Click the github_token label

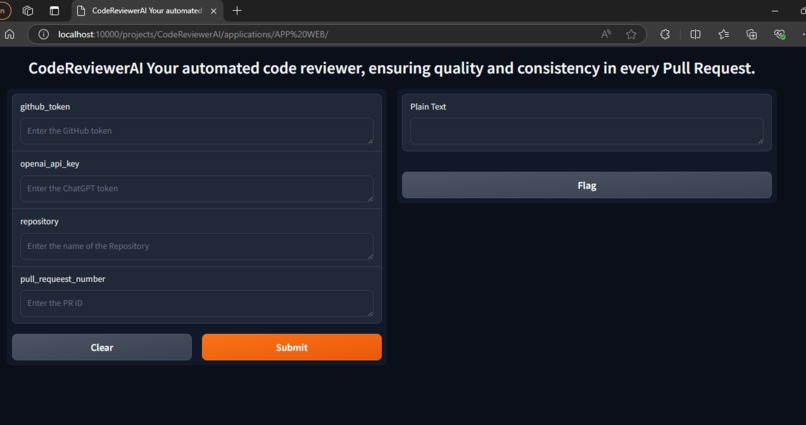pyautogui.click(x=45, y=107)
